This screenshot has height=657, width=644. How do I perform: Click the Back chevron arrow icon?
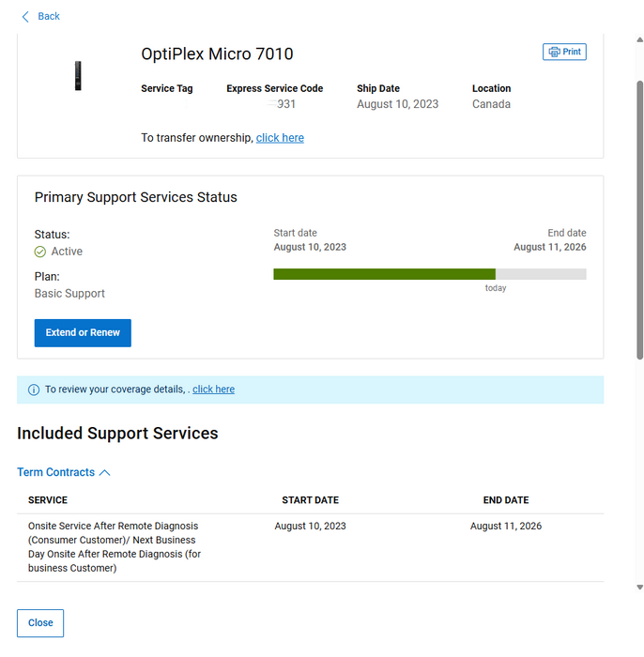(25, 17)
